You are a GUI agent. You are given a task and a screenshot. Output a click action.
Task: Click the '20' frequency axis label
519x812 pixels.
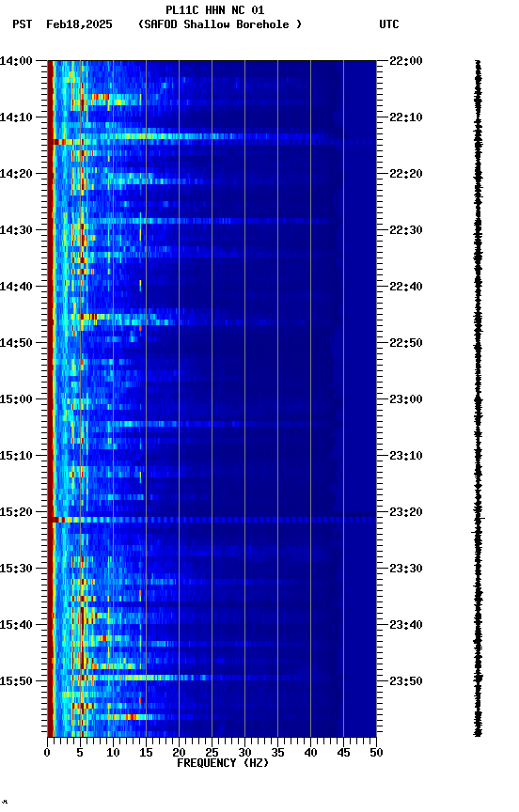pyautogui.click(x=179, y=753)
